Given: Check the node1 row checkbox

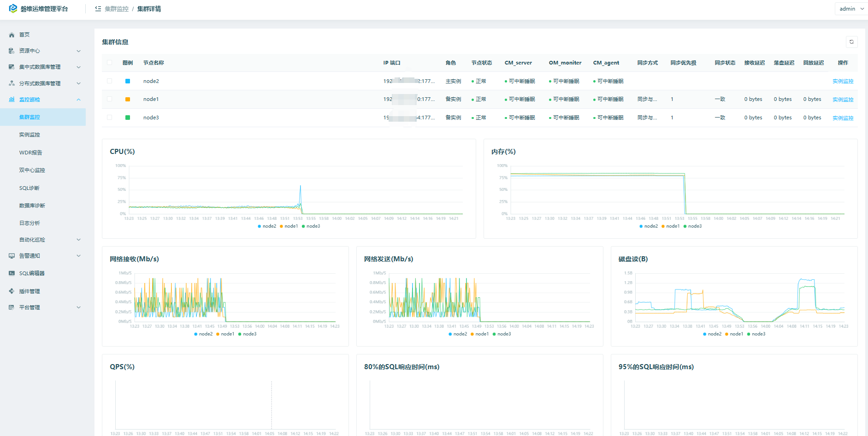Looking at the screenshot, I should click(x=109, y=99).
